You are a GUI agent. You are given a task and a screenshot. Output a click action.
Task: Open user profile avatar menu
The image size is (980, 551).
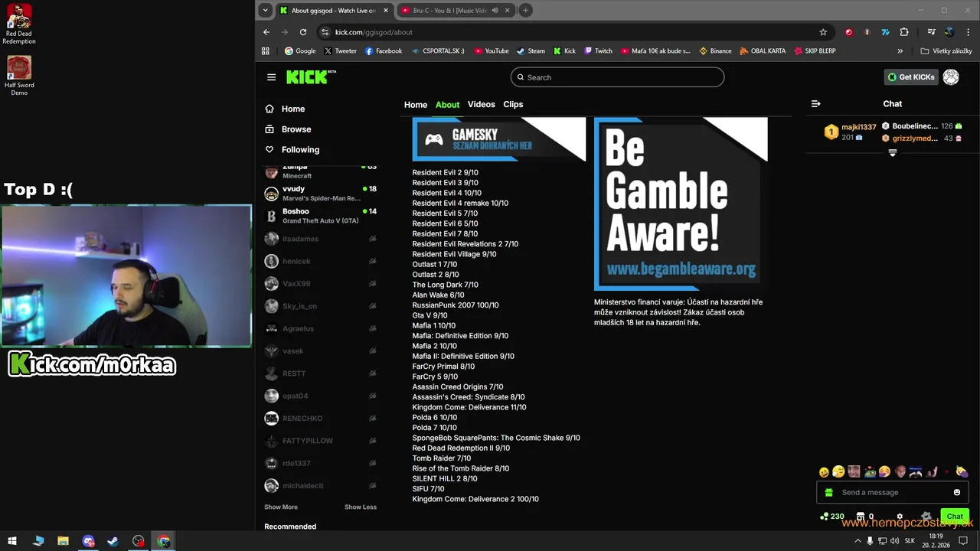pos(951,77)
